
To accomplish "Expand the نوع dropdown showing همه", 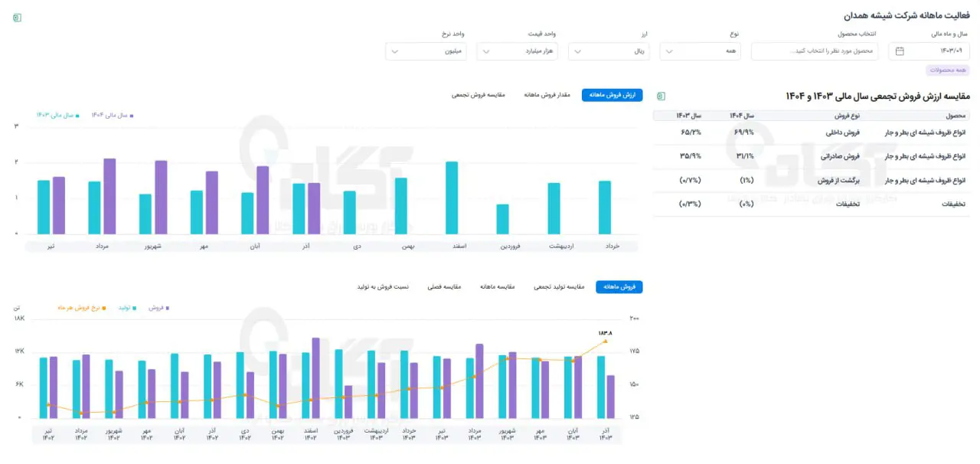I will 701,51.
